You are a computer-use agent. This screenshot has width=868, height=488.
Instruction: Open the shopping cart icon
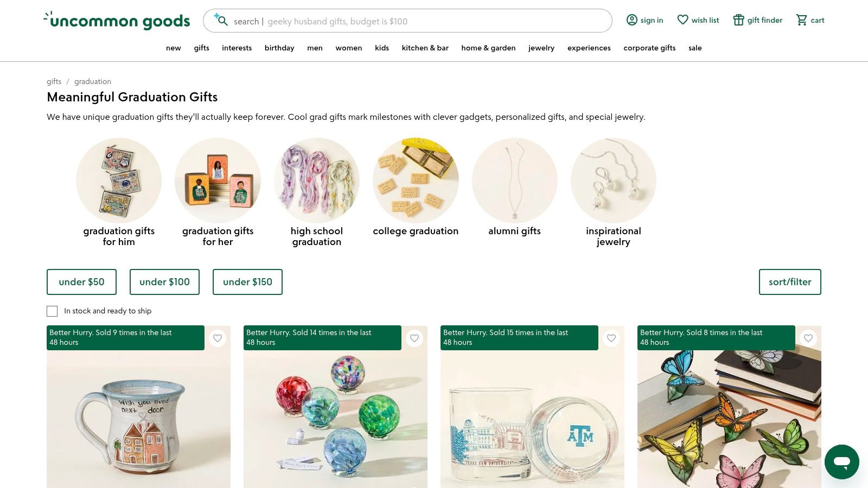pos(801,20)
